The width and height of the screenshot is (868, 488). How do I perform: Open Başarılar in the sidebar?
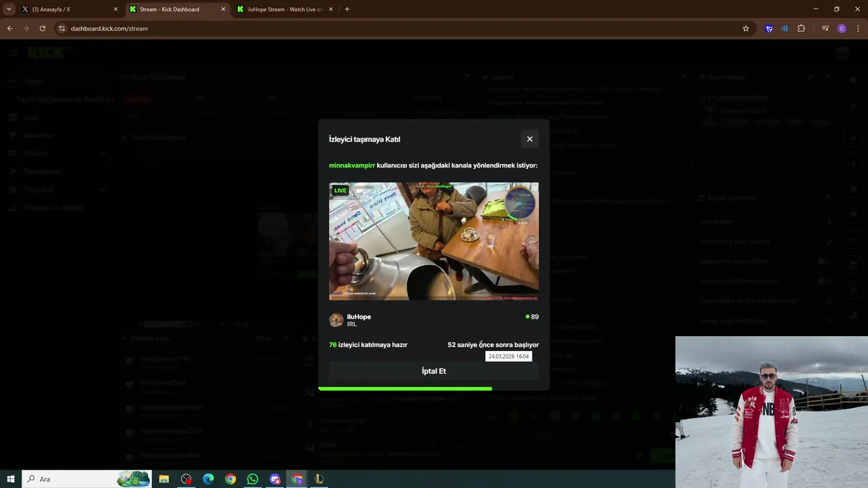tap(38, 136)
